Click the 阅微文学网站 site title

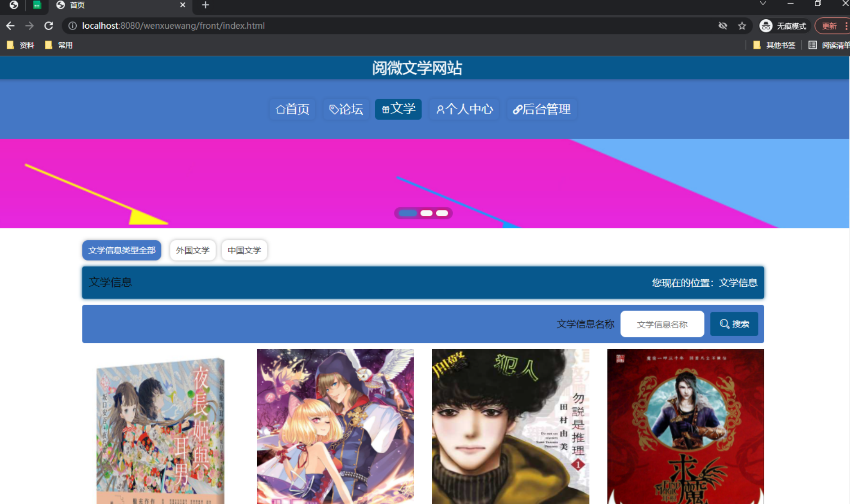point(417,68)
